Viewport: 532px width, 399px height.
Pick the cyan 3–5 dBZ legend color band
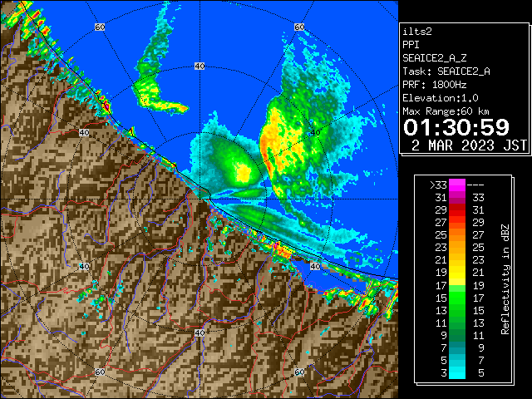click(x=457, y=372)
